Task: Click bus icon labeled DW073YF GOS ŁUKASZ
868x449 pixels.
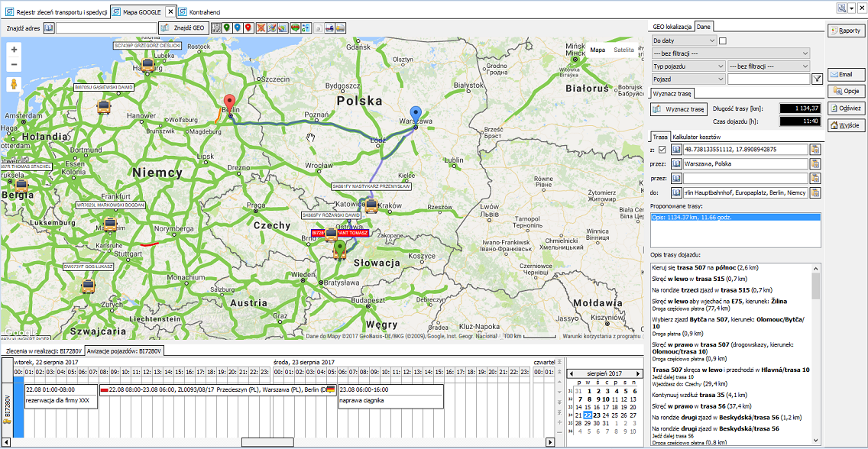Action: click(87, 286)
